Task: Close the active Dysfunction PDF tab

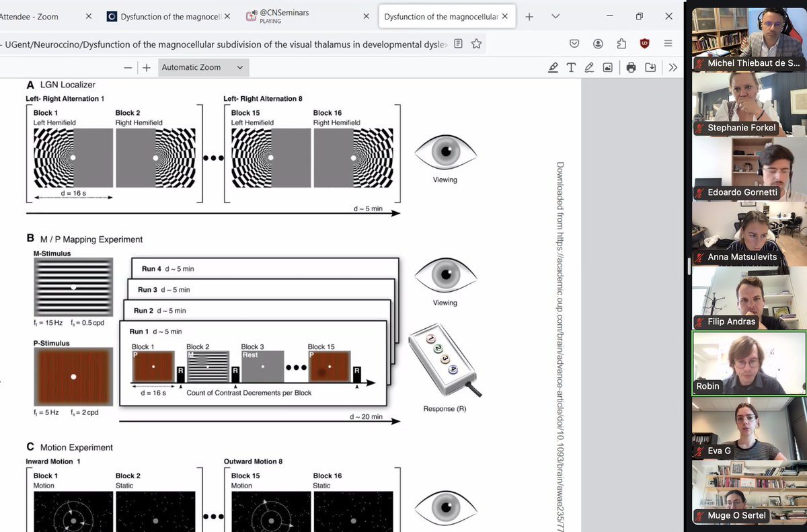Action: click(506, 17)
